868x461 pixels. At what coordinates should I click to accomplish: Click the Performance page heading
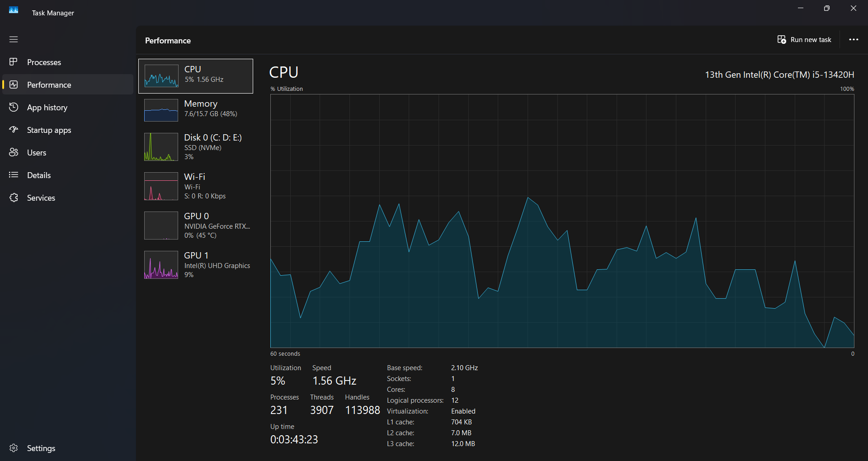(168, 41)
